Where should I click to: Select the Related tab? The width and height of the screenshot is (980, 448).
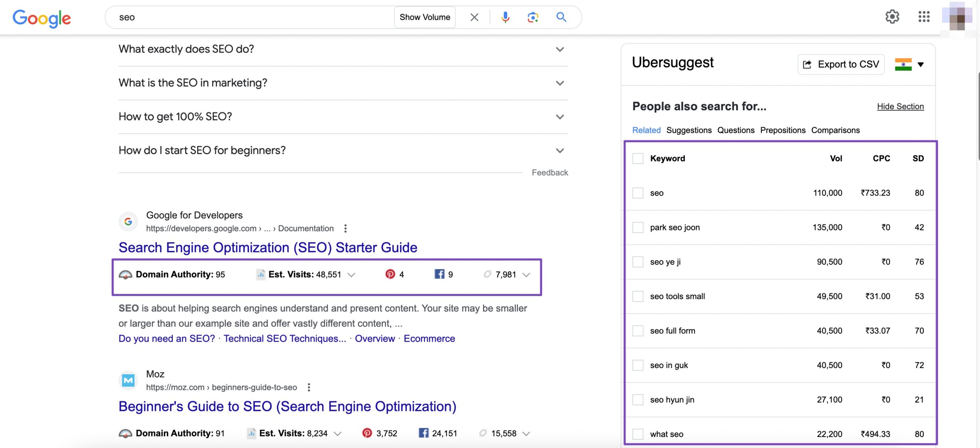(x=646, y=130)
